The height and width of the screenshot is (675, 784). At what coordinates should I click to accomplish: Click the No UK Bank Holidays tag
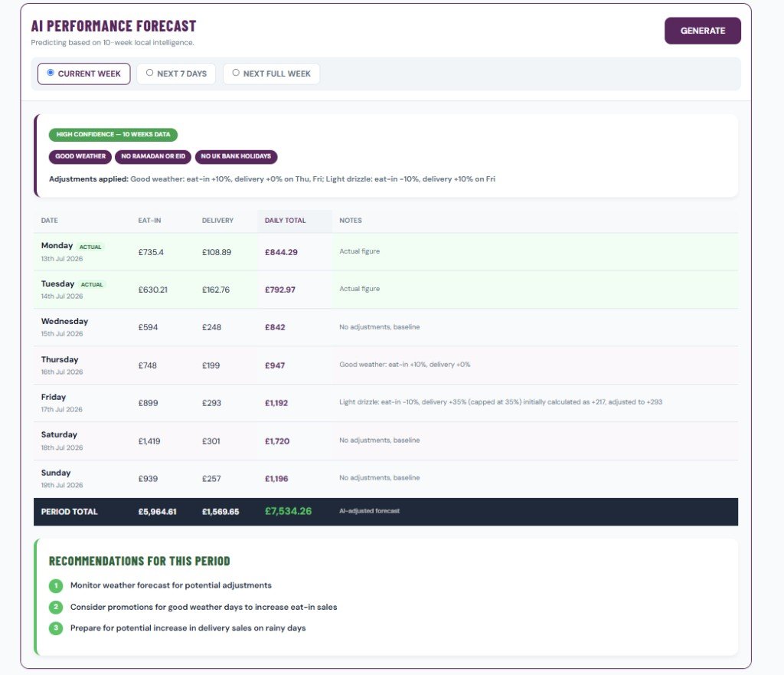236,156
